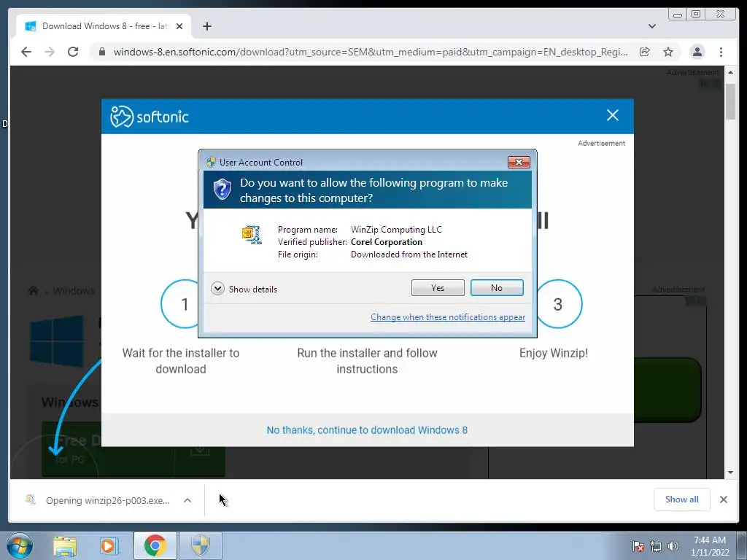Open Change when these notifications appear link
The image size is (747, 560).
click(x=448, y=317)
